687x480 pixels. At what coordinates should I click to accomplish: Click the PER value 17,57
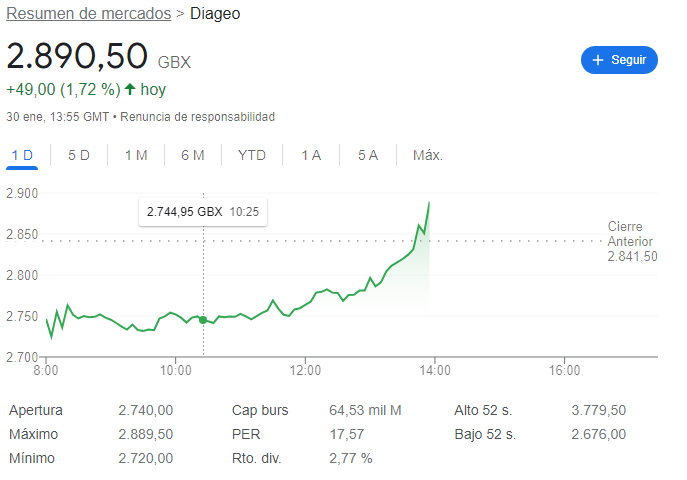[x=347, y=434]
